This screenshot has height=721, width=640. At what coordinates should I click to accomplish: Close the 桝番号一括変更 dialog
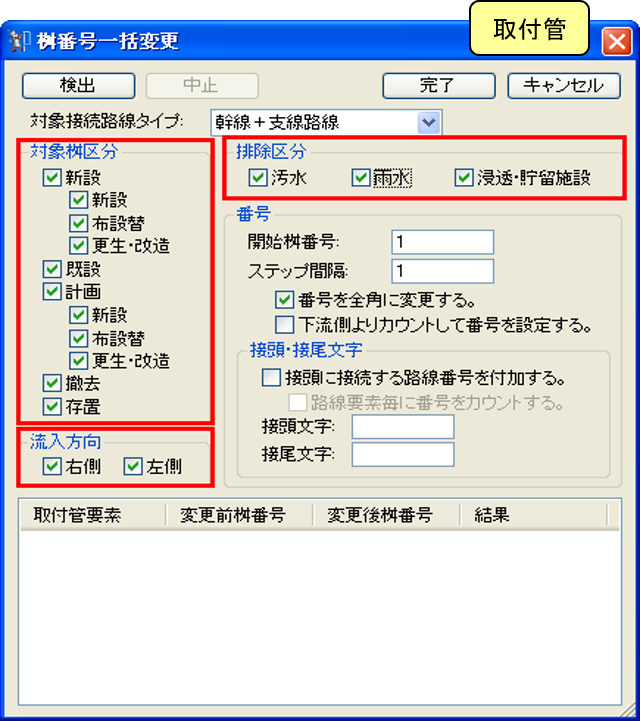[617, 42]
